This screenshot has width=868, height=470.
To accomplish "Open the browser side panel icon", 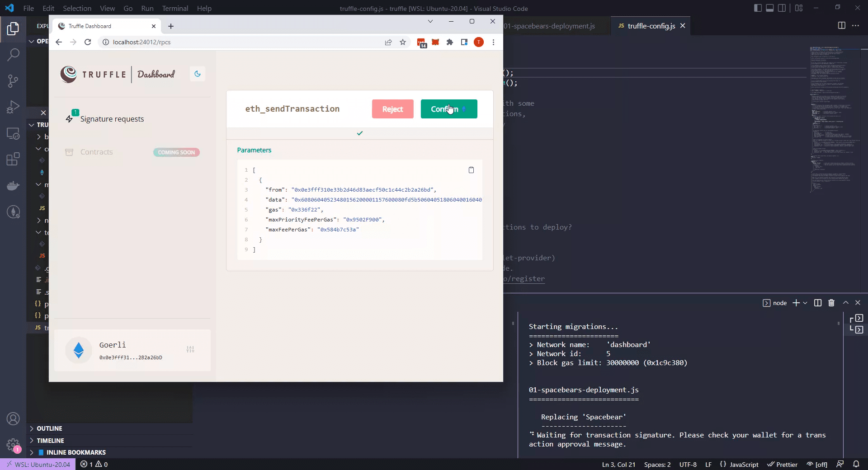I will 464,42.
